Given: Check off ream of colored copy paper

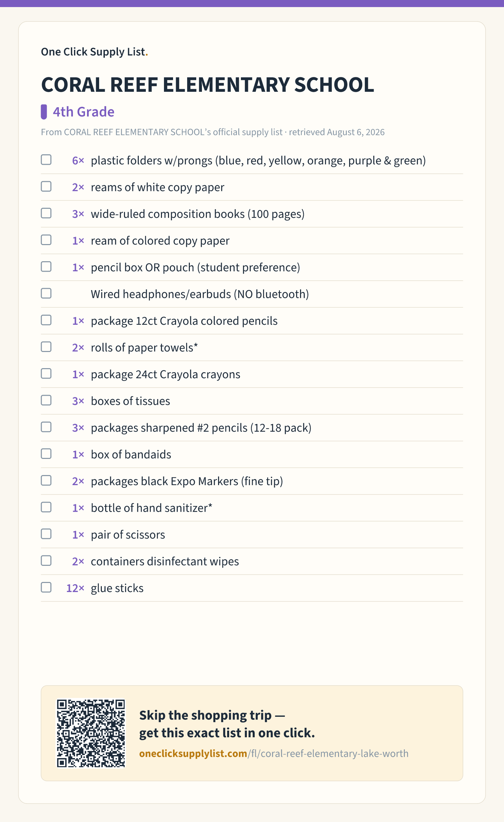Looking at the screenshot, I should pos(46,240).
